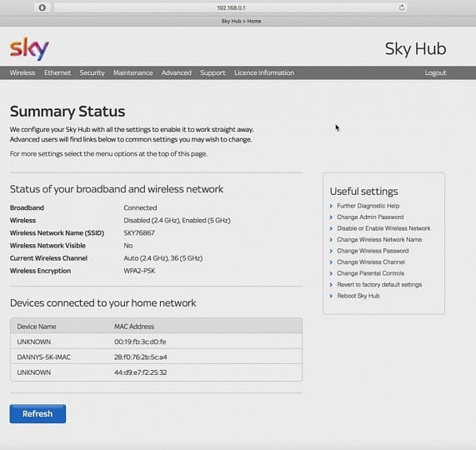Click chevron beside Change Admin Password
The image size is (476, 450).
point(331,217)
